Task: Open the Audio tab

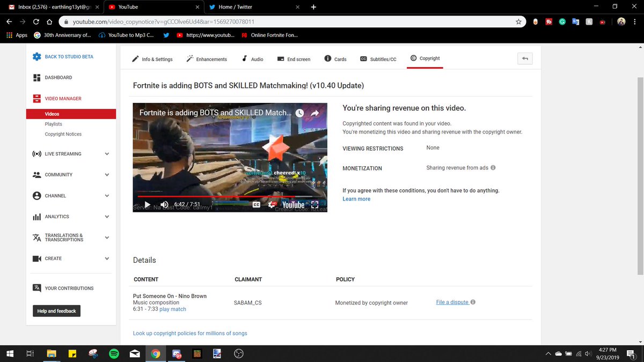Action: click(x=252, y=59)
